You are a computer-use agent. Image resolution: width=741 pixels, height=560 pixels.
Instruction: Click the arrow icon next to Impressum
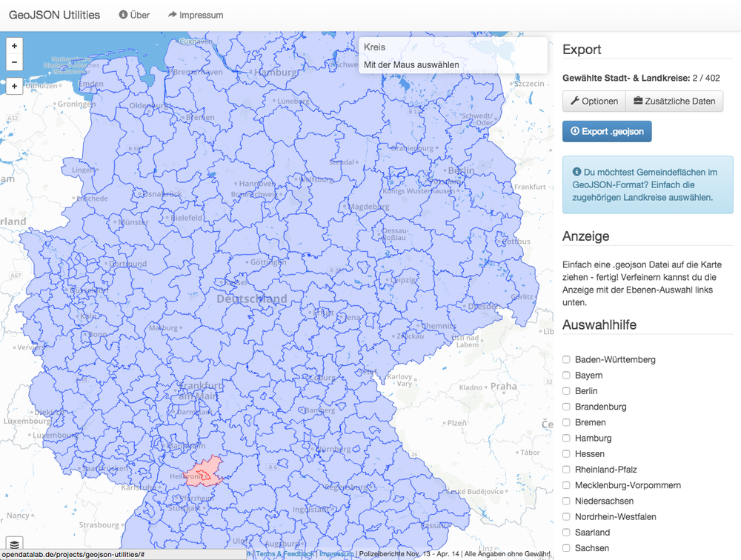[171, 14]
